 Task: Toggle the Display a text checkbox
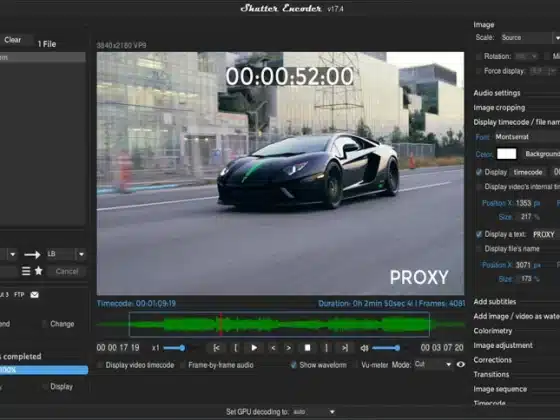point(479,234)
